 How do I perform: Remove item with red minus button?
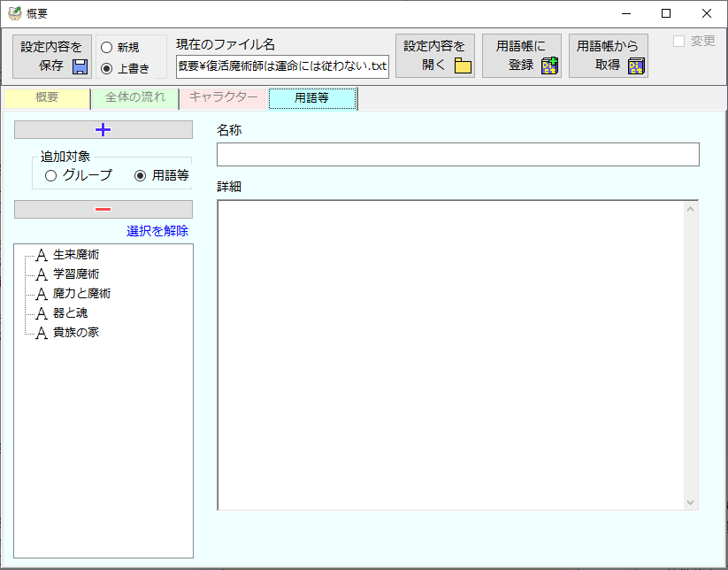[103, 209]
